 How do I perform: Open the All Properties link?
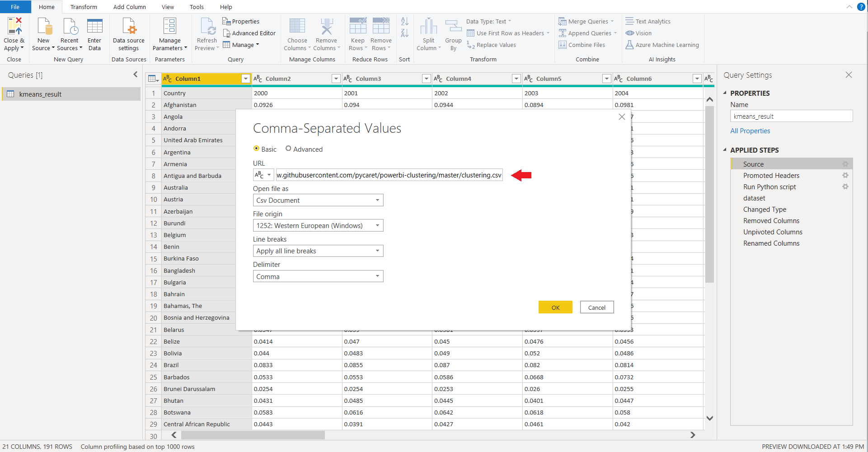750,131
